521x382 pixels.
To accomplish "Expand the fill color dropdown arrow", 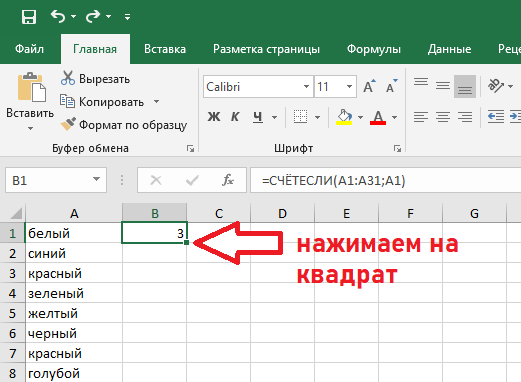I will pos(360,117).
